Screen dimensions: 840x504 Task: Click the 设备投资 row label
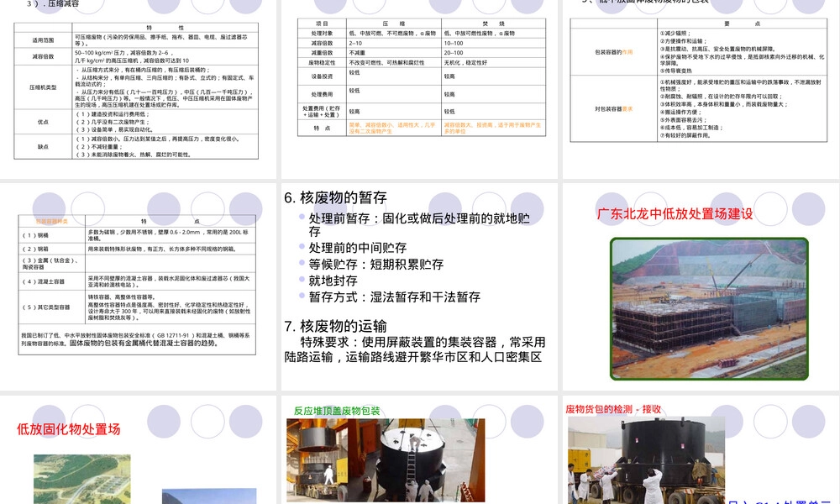tap(322, 76)
